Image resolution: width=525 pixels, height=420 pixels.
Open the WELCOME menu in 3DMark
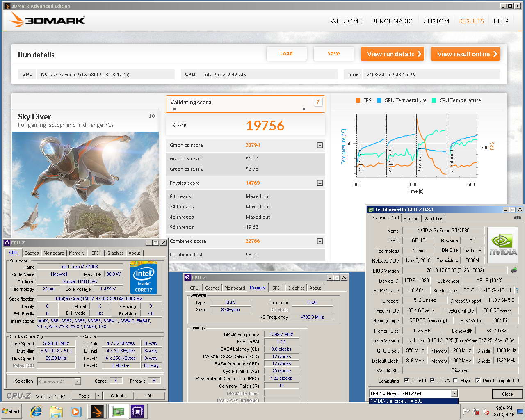pyautogui.click(x=346, y=21)
